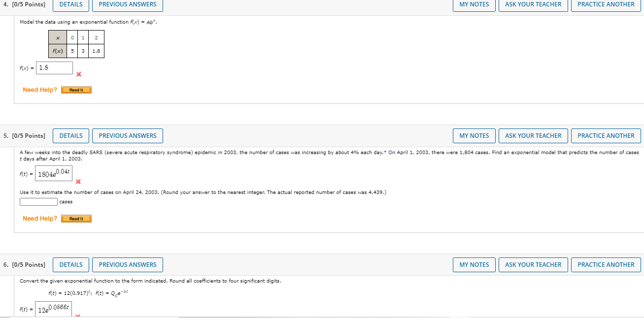Click PRACTICE ANOTHER for question 6
Screen dimensions: 644x318
pyautogui.click(x=606, y=264)
